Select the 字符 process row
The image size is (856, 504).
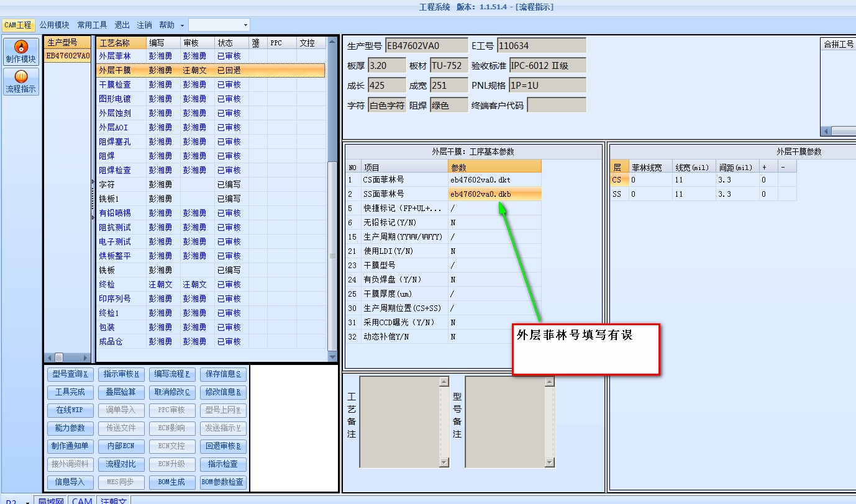[211, 184]
